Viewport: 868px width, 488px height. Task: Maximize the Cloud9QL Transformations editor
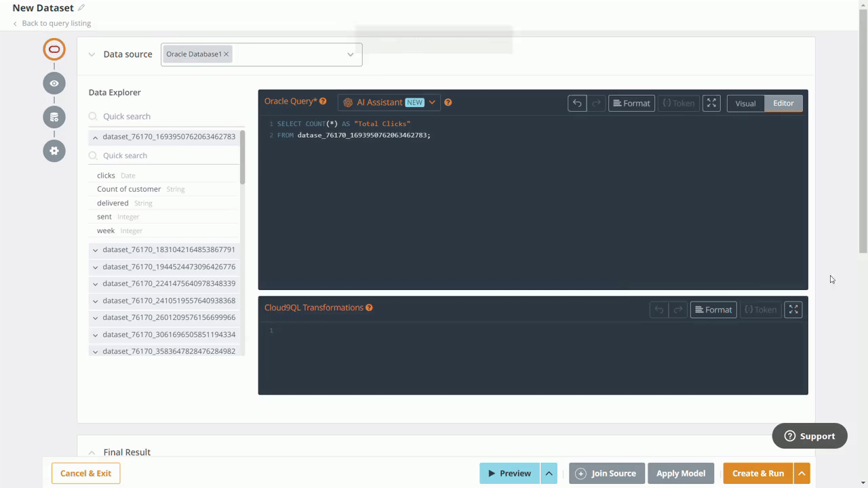pos(793,310)
